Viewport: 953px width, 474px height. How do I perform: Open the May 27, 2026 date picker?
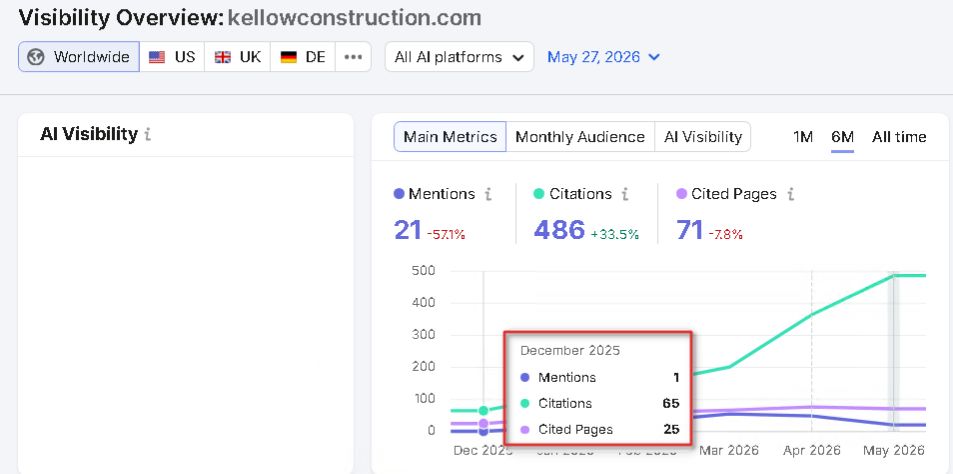tap(603, 57)
